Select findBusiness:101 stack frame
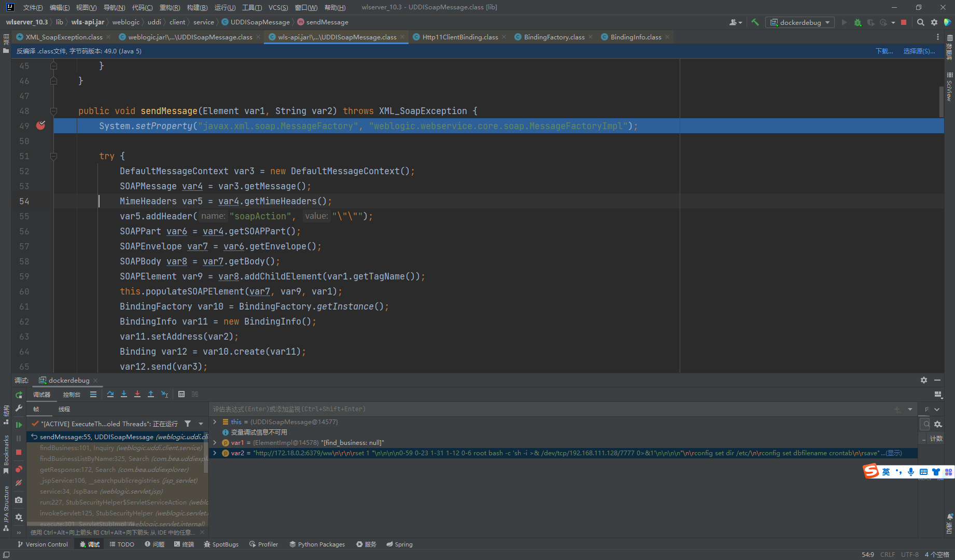This screenshot has height=560, width=955. pyautogui.click(x=121, y=447)
